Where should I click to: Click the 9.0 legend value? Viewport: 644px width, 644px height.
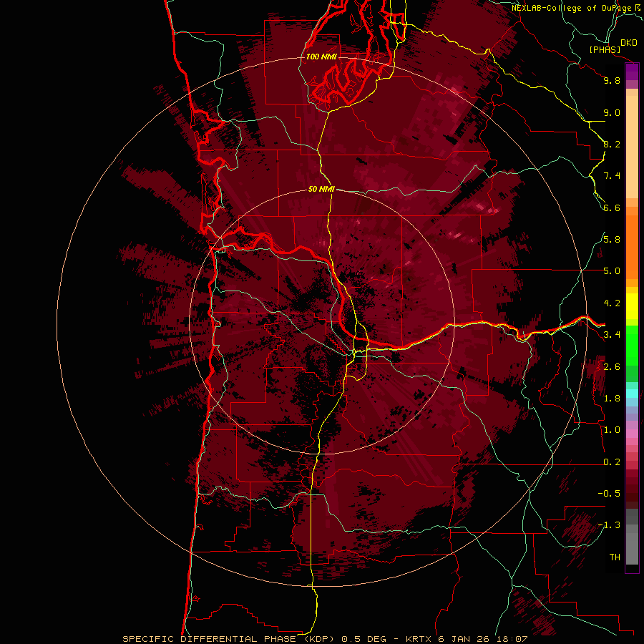coord(612,113)
